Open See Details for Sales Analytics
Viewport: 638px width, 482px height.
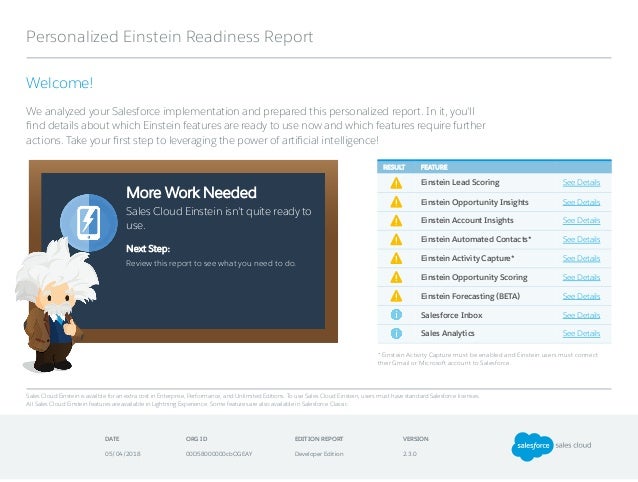click(x=581, y=333)
